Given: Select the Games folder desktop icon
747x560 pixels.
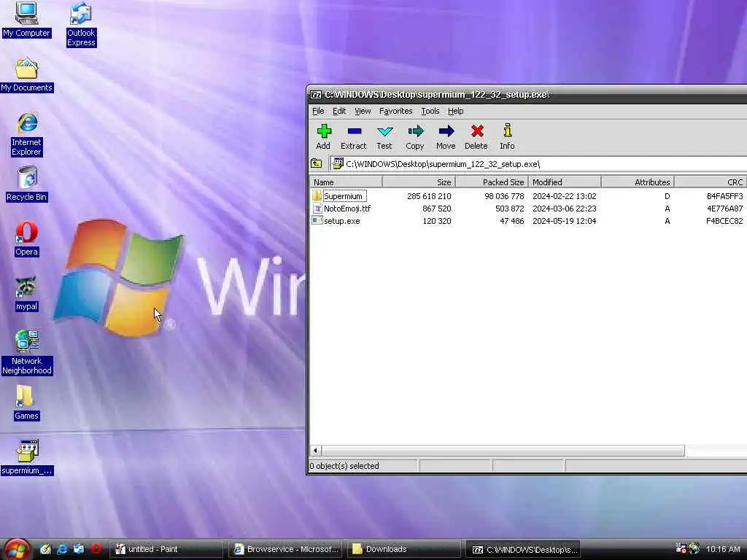Looking at the screenshot, I should pyautogui.click(x=26, y=403).
